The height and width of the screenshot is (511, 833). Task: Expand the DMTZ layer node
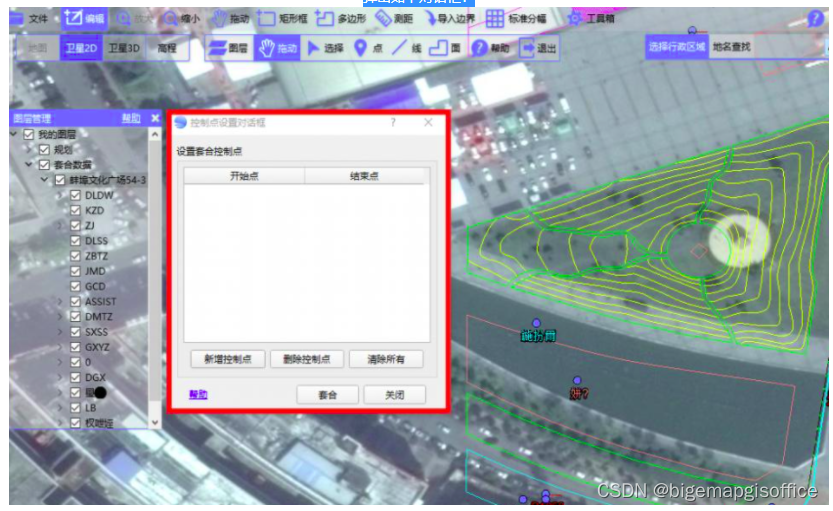[61, 317]
